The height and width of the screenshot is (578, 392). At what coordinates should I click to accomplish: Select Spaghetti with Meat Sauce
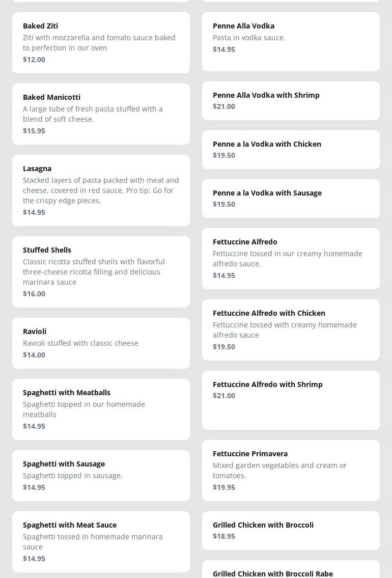[x=101, y=541]
